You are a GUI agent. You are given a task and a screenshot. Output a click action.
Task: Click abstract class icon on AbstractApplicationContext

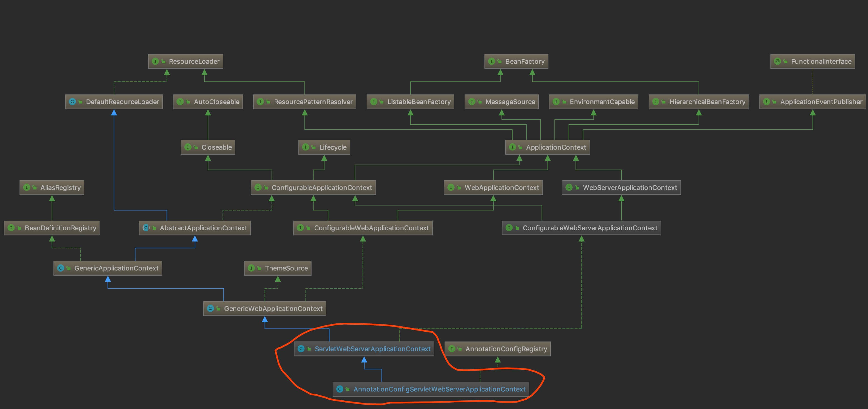click(x=146, y=228)
